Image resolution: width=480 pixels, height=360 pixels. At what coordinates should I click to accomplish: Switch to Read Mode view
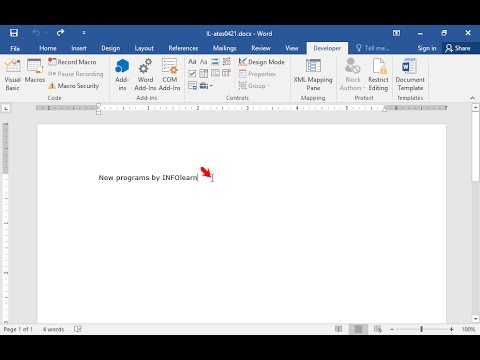click(x=338, y=329)
